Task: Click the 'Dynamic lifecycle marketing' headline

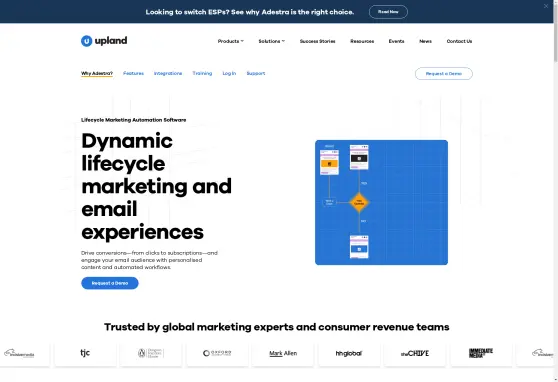Action: tap(157, 186)
